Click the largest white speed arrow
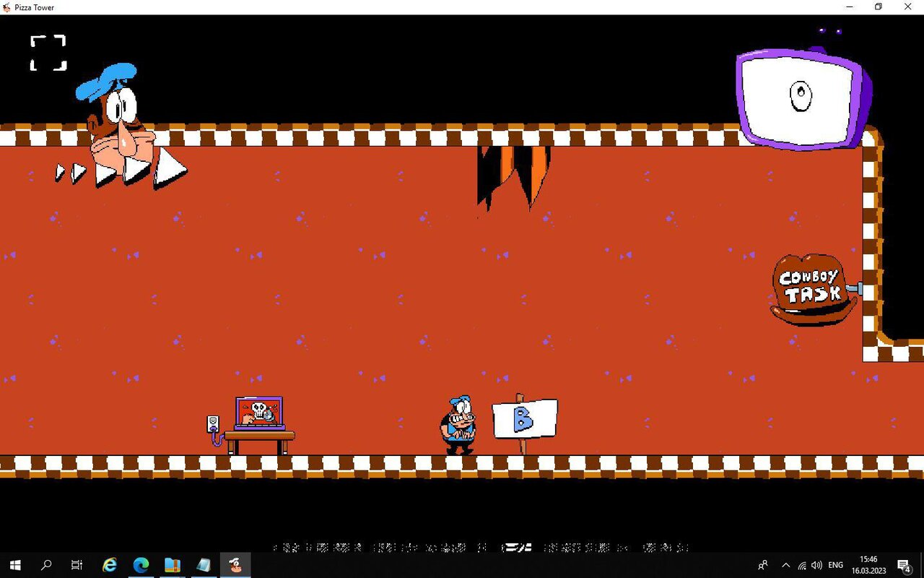Viewport: 924px width, 578px height. (x=170, y=168)
